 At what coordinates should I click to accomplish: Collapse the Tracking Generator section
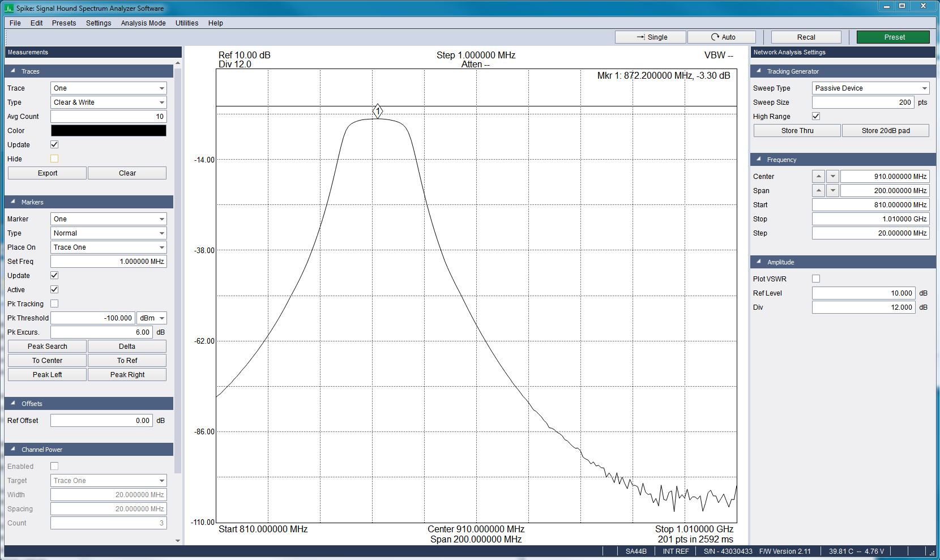pos(758,71)
